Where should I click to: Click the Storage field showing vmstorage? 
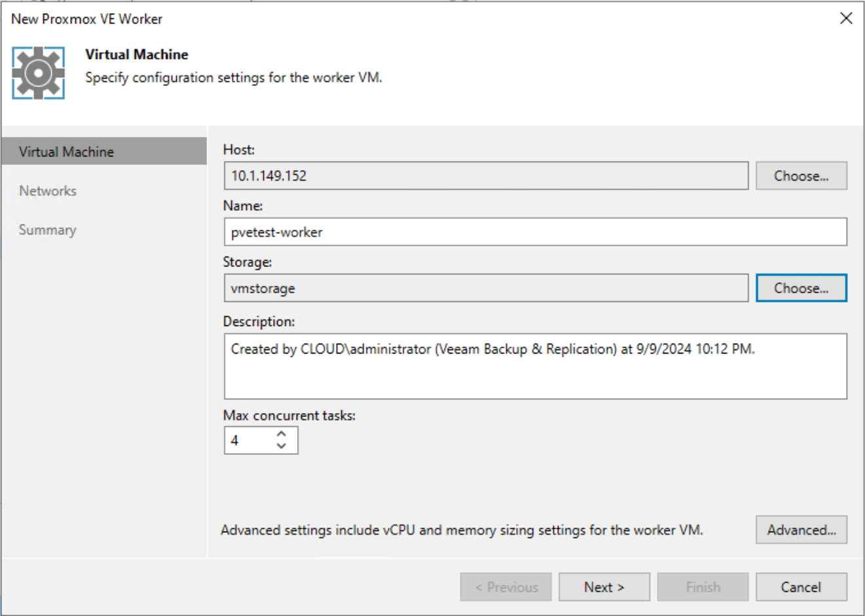pos(486,287)
